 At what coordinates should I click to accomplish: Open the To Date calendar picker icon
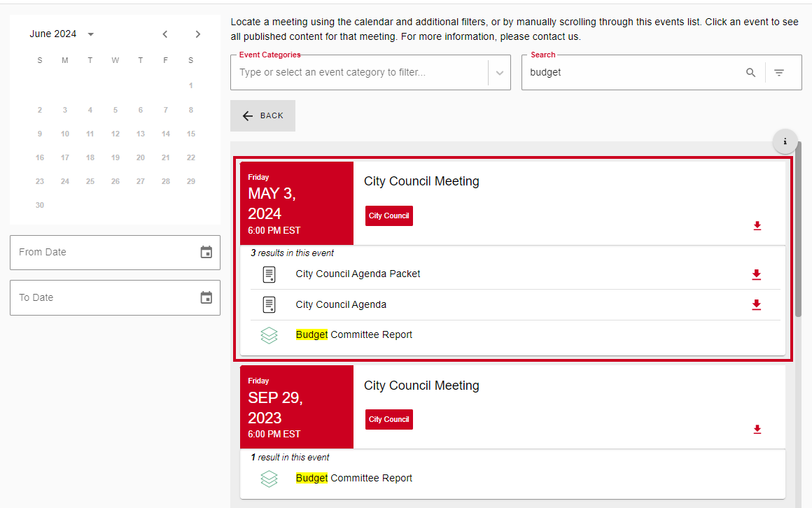click(x=206, y=298)
